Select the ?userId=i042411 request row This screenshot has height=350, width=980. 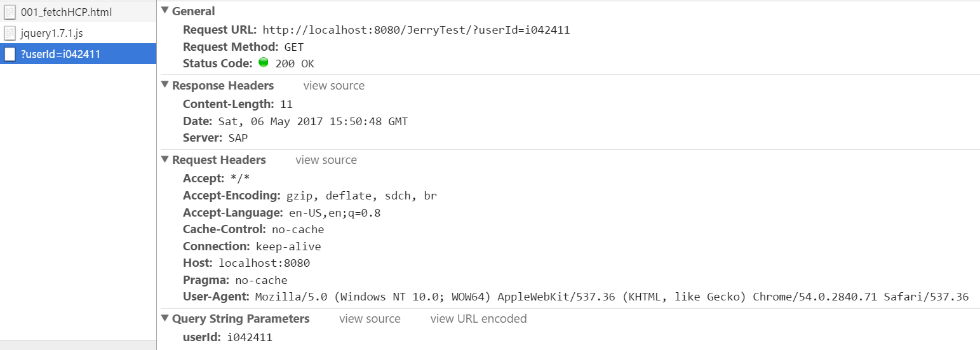78,54
